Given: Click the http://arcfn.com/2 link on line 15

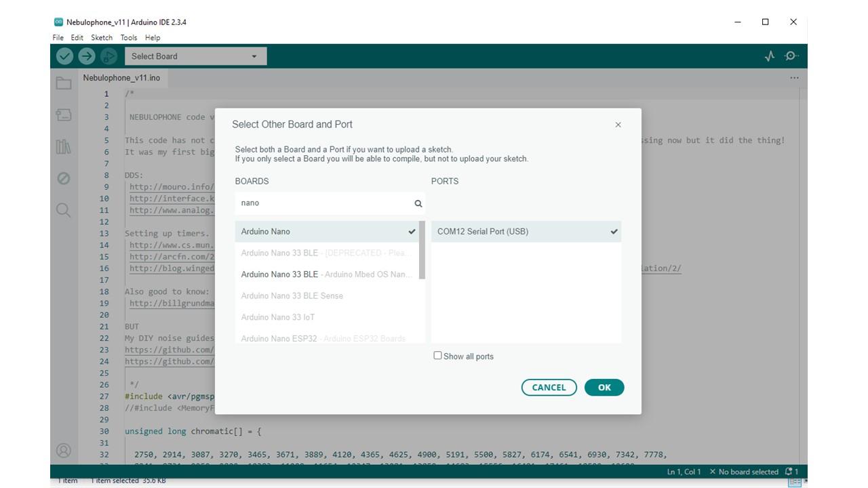Looking at the screenshot, I should tap(172, 257).
